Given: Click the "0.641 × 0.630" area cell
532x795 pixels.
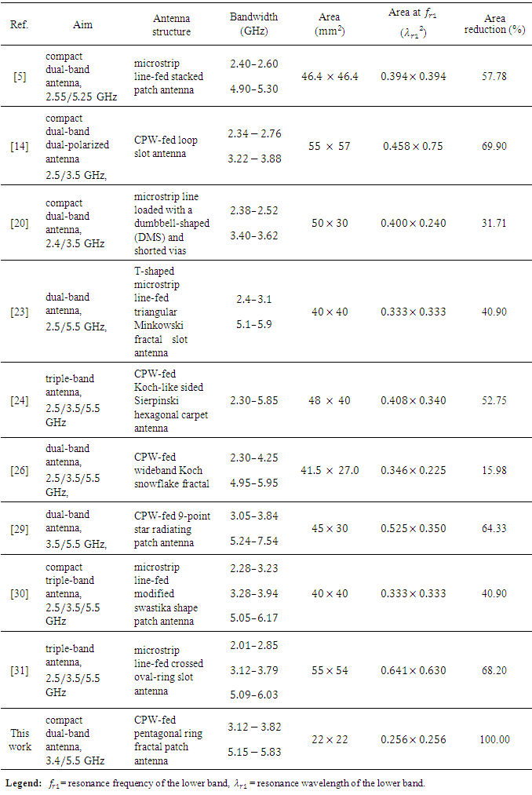Looking at the screenshot, I should pyautogui.click(x=414, y=670).
